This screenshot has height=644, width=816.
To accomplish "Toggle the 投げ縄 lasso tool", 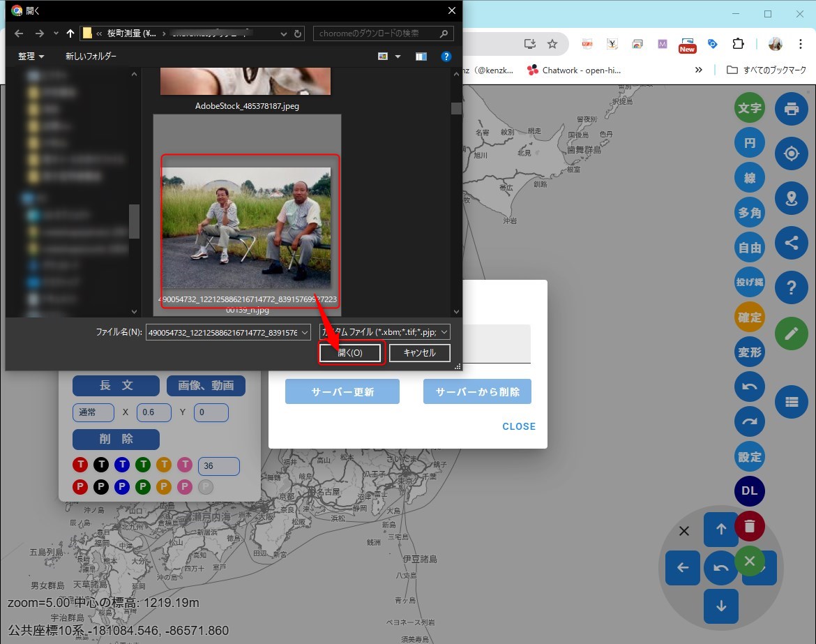I will coord(750,283).
